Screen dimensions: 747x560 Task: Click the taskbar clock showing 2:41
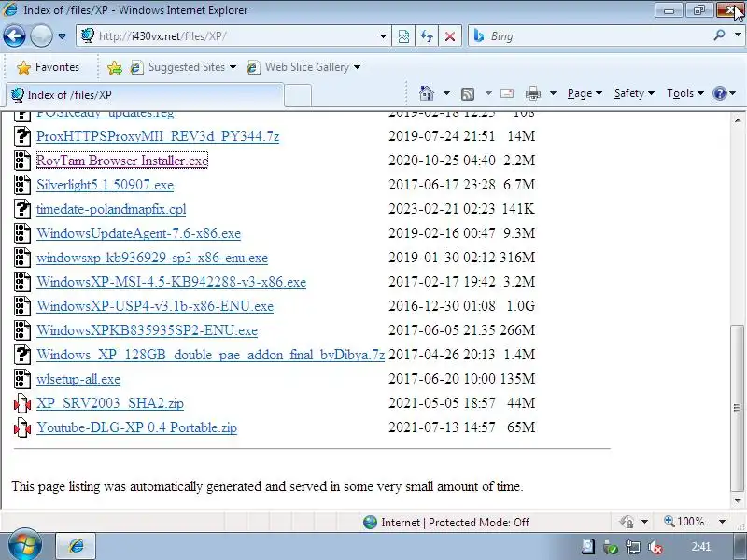point(701,546)
